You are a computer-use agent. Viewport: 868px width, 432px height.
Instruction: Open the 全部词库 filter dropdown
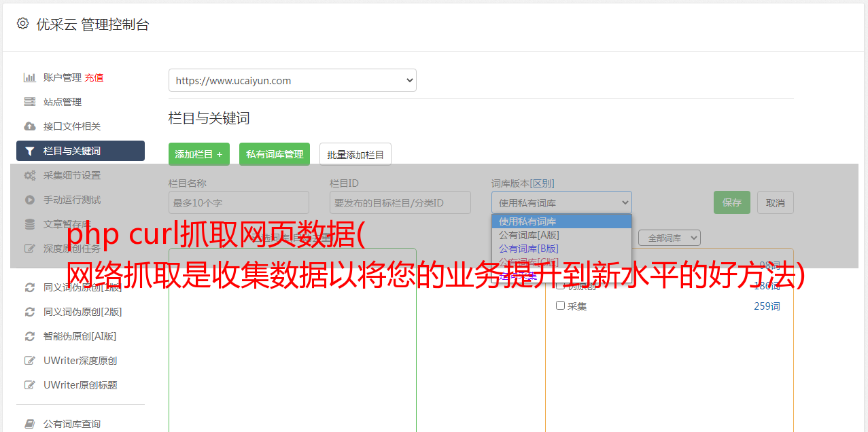[670, 238]
